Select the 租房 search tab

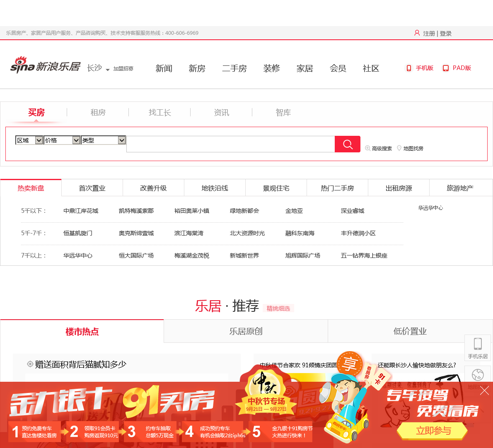click(98, 113)
